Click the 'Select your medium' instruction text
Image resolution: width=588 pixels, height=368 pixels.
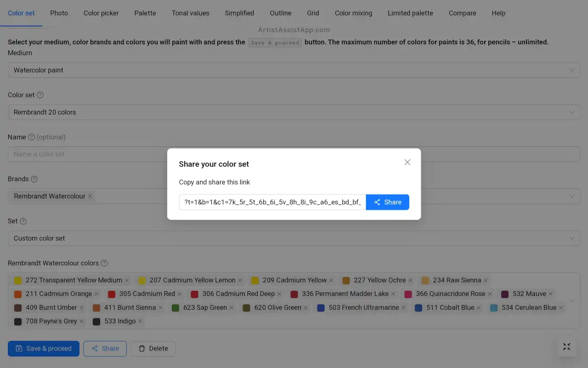(x=278, y=42)
